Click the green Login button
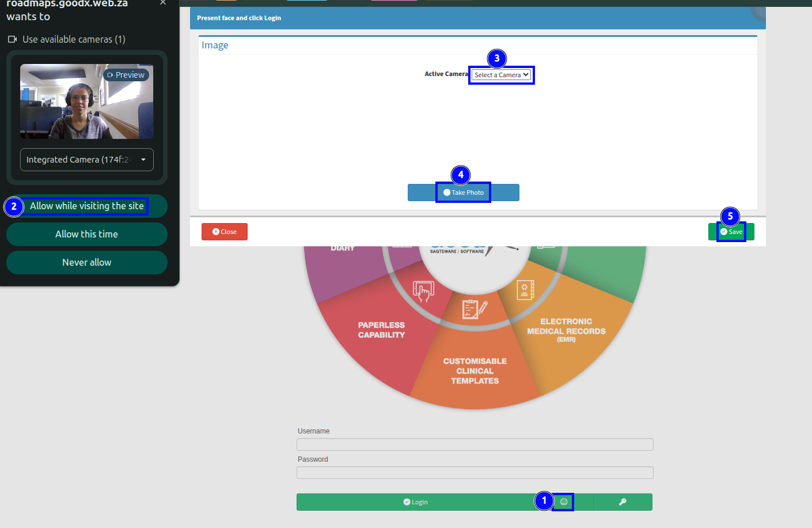Screen dimensions: 812x528 coord(415,502)
